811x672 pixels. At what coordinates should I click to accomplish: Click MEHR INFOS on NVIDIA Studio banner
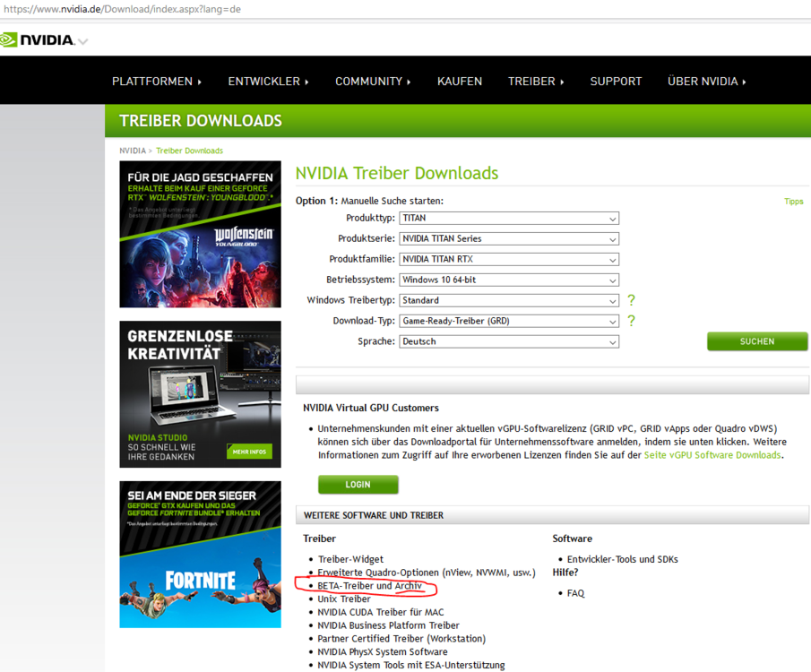click(x=249, y=452)
